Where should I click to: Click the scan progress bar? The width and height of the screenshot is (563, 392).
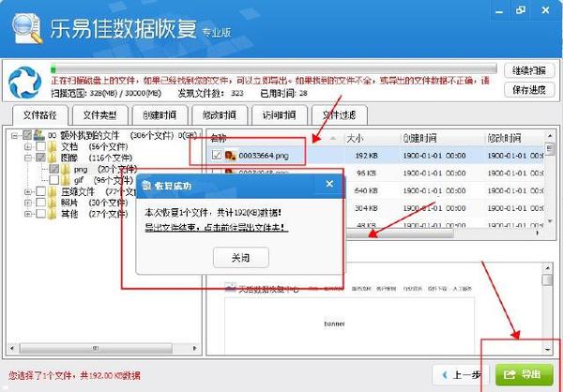[274, 68]
